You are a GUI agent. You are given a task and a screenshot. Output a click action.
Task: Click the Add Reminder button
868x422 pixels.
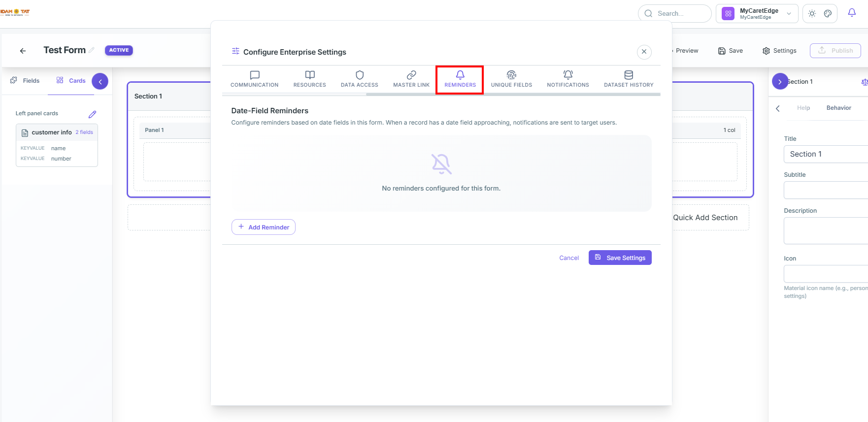tap(264, 227)
